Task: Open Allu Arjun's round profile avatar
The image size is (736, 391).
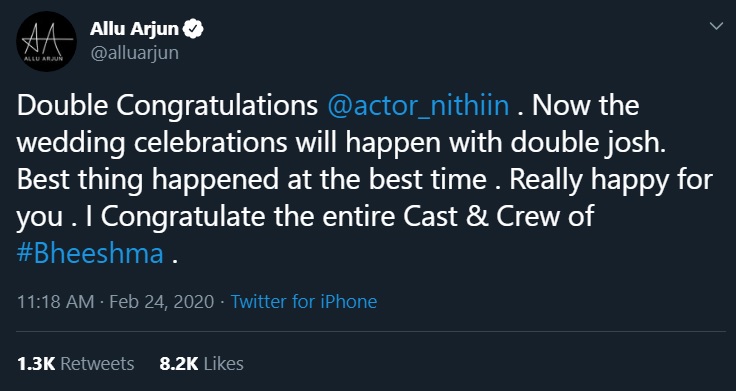Action: 46,41
